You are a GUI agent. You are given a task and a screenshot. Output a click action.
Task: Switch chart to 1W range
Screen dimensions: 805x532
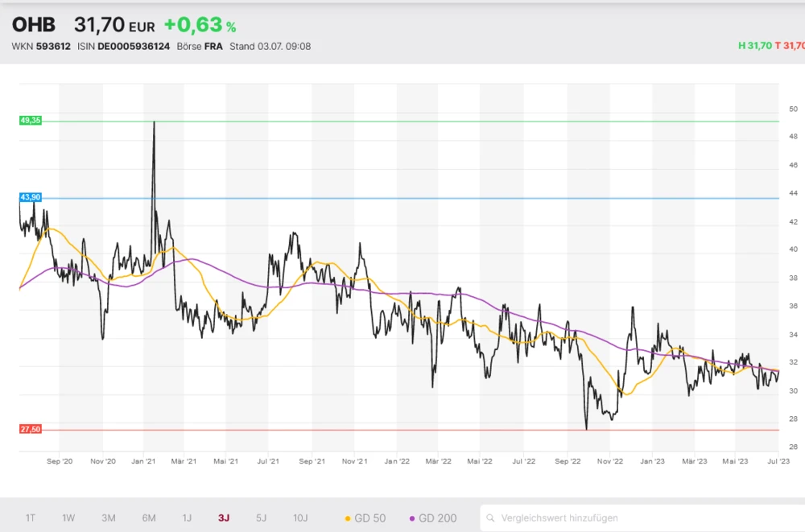pyautogui.click(x=68, y=518)
